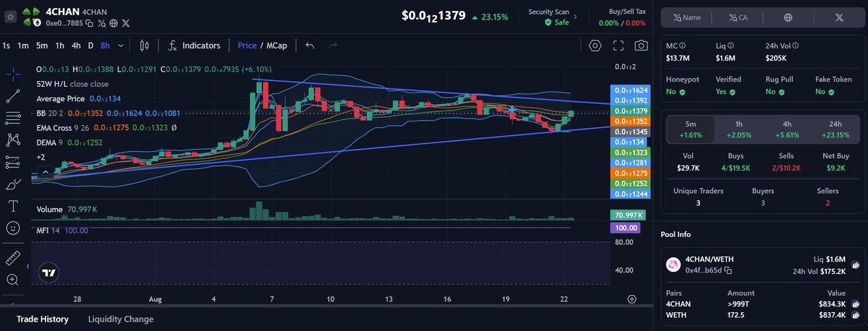Select the 24h stats period tab
868x331 pixels.
835,129
